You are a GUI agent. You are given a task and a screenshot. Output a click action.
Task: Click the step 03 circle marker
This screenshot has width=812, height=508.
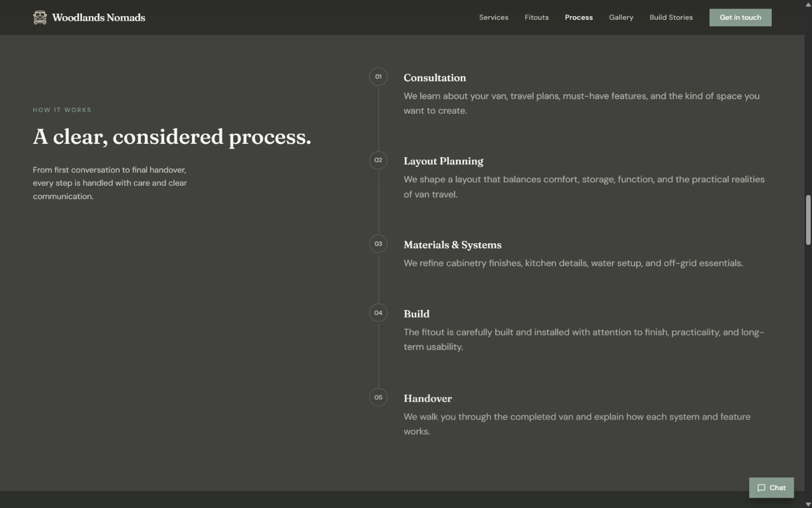(x=378, y=244)
